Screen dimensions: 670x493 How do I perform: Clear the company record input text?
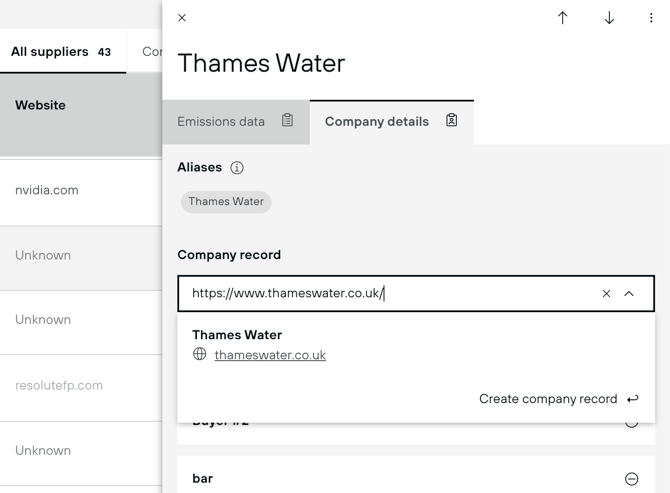(x=606, y=293)
